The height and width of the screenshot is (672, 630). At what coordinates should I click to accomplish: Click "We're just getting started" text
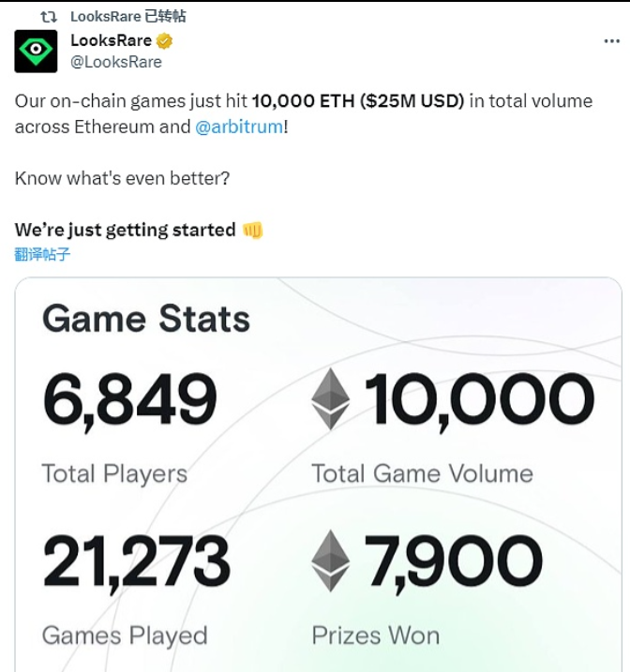125,230
